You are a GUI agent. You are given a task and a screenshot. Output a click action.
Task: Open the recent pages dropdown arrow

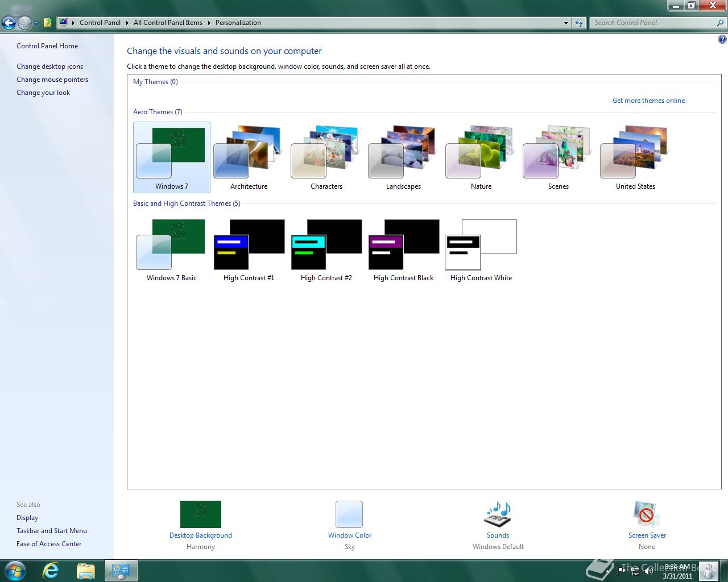(x=36, y=23)
